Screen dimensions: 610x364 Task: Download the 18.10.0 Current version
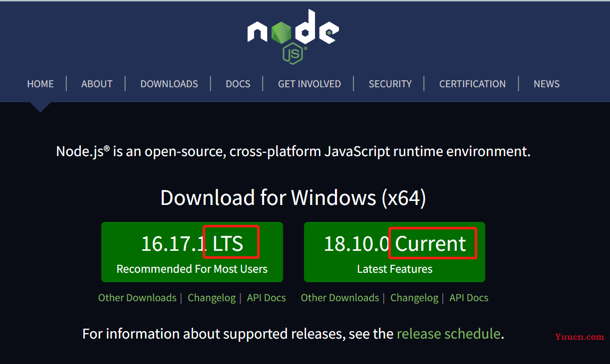(394, 252)
